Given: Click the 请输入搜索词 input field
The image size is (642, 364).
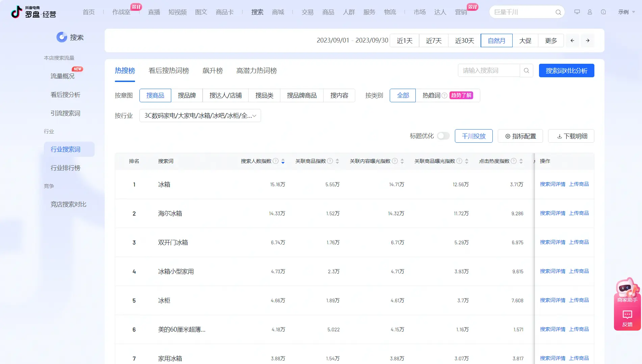Looking at the screenshot, I should click(488, 71).
